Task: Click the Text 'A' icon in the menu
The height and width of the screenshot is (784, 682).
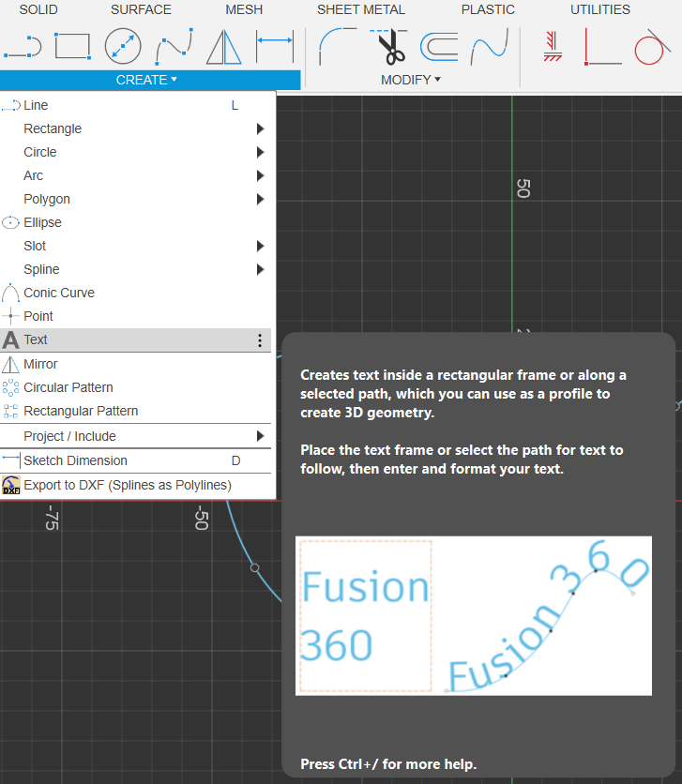Action: point(10,340)
